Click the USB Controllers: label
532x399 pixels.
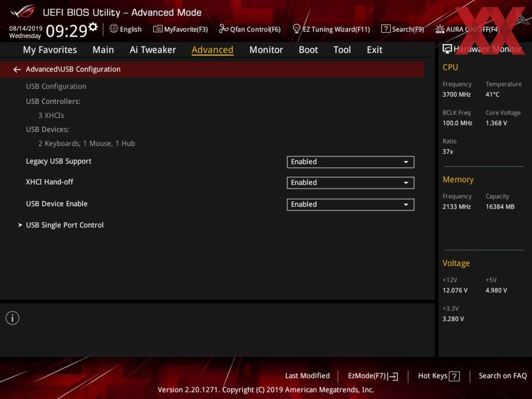coord(53,101)
